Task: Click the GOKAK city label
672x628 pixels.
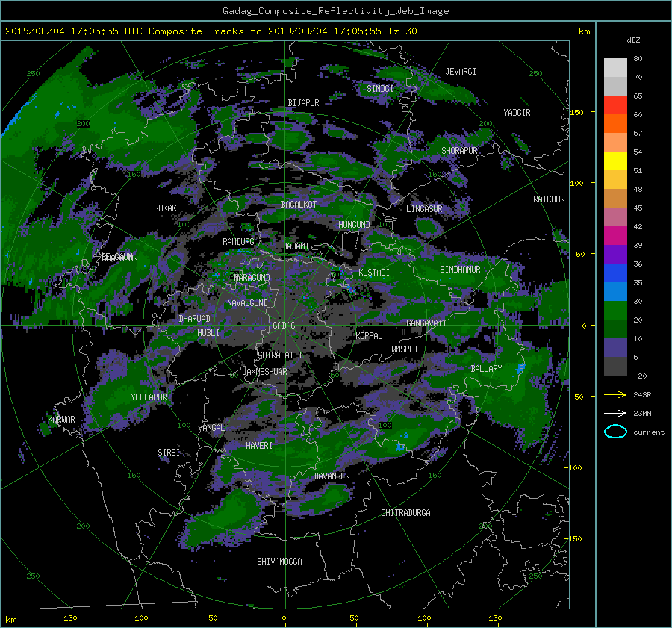Action: 165,208
